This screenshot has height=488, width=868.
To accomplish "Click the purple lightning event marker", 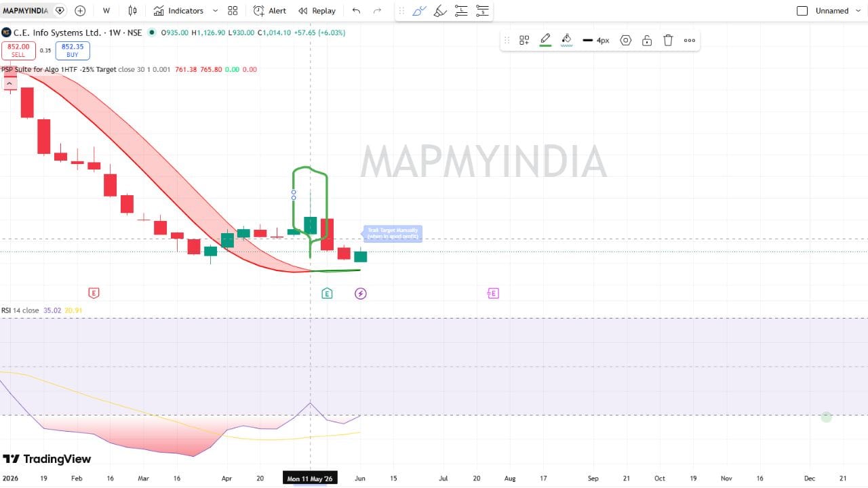I will tap(361, 293).
